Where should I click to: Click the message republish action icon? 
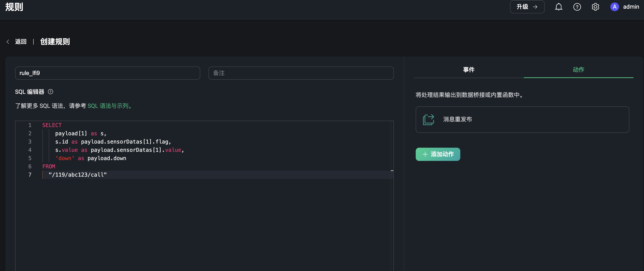[x=428, y=120]
